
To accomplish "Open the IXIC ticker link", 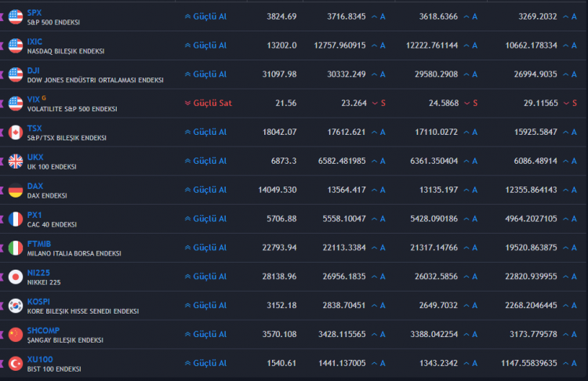I will [34, 42].
